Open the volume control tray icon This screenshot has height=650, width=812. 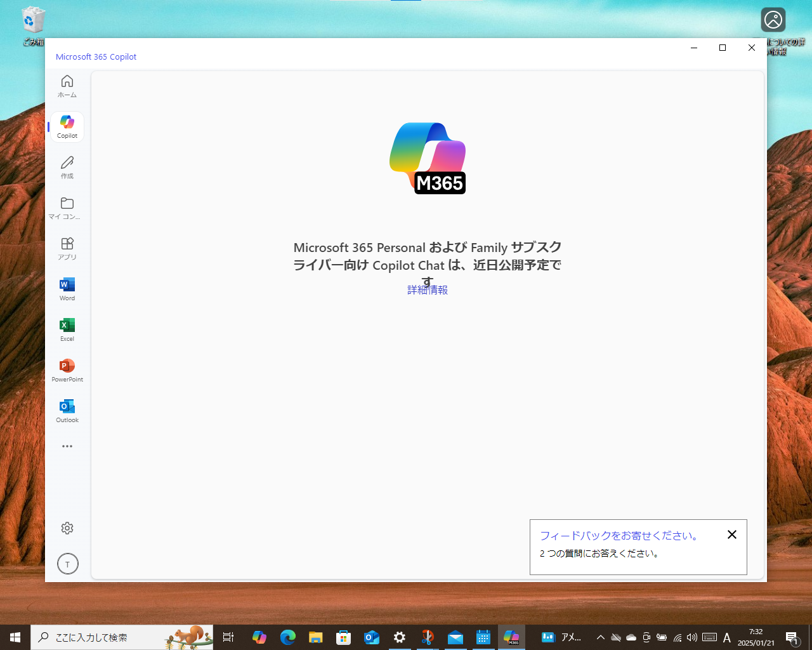point(692,637)
